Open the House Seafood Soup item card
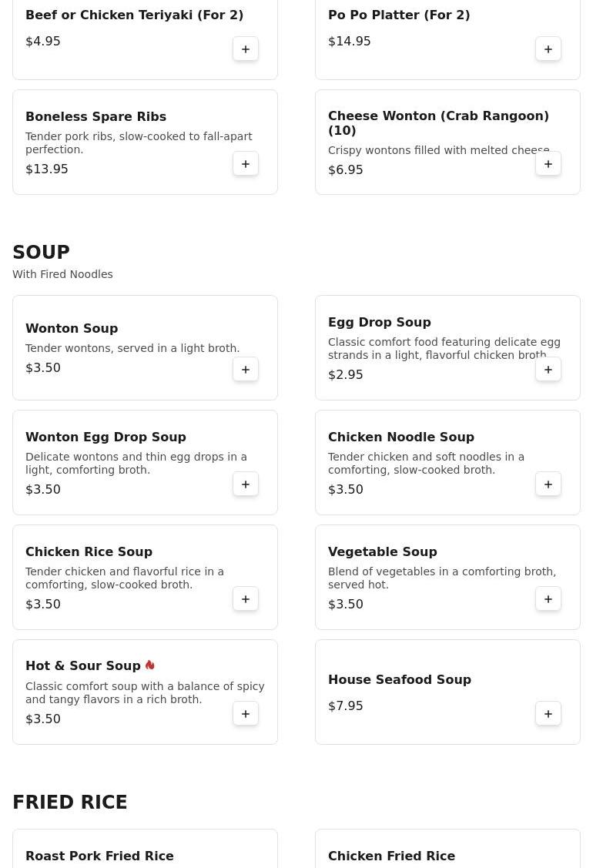Image resolution: width=593 pixels, height=868 pixels. point(447,692)
